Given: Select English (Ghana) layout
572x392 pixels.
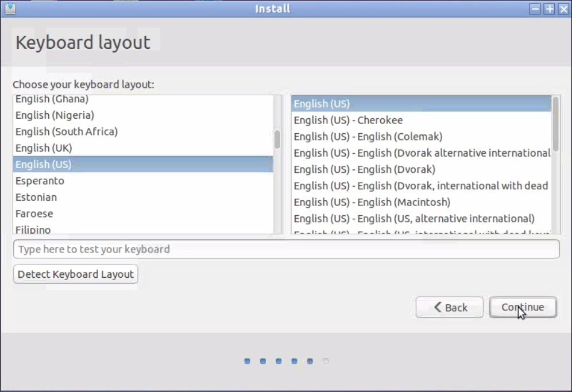Looking at the screenshot, I should pyautogui.click(x=142, y=99).
